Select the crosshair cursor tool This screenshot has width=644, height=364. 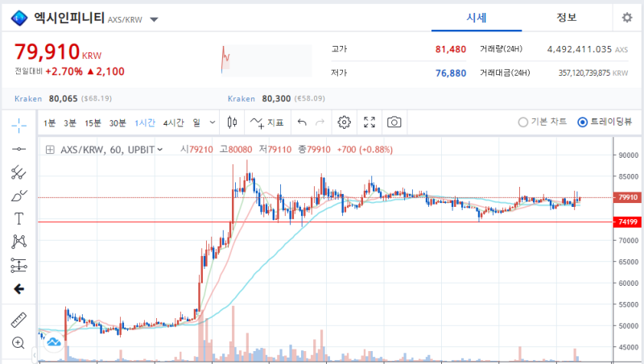click(x=19, y=126)
